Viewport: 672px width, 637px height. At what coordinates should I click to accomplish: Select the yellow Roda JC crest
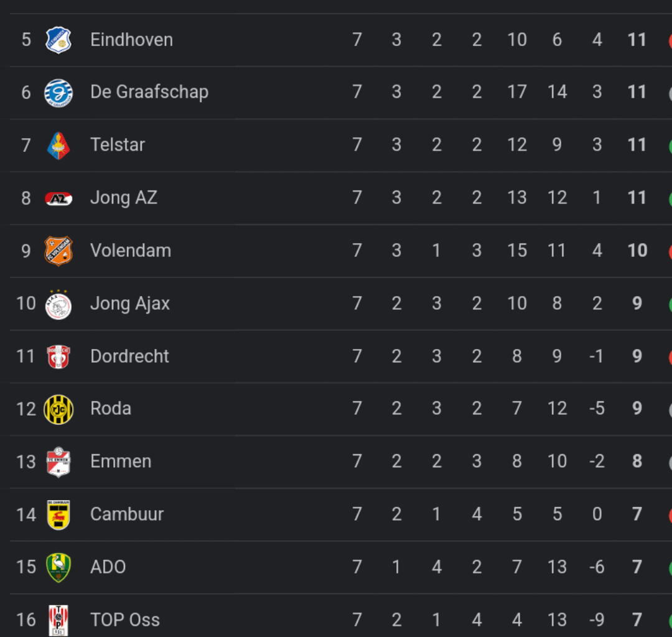tap(58, 409)
